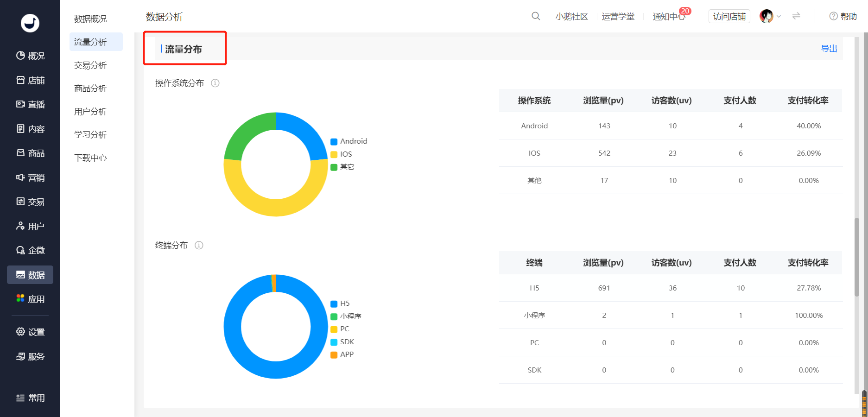Toggle H5 legend in terminal chart
This screenshot has height=417, width=868.
pyautogui.click(x=340, y=303)
